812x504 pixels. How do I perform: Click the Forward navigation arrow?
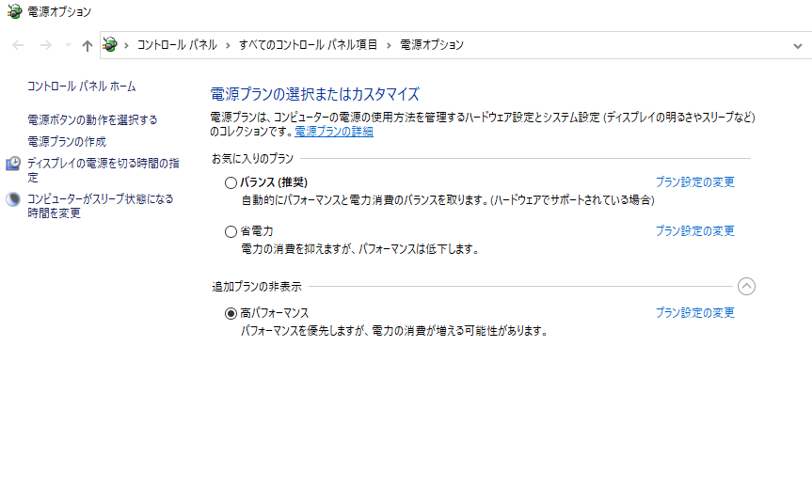45,45
